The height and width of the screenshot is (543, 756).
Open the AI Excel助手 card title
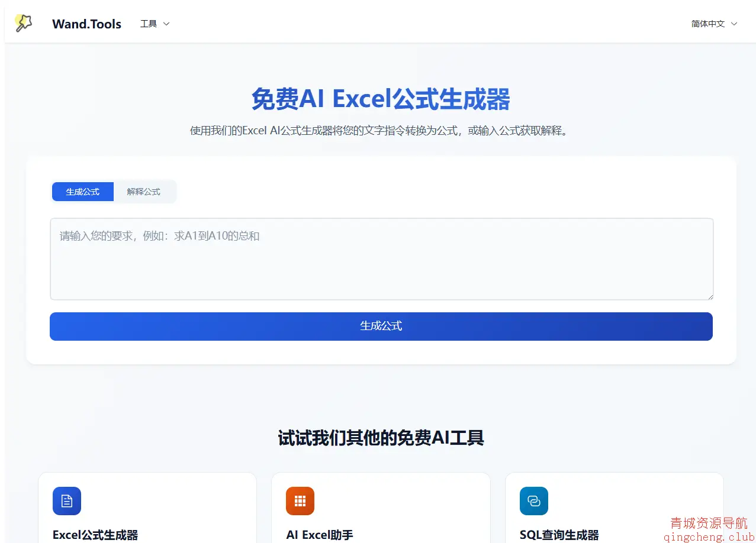[x=320, y=535]
